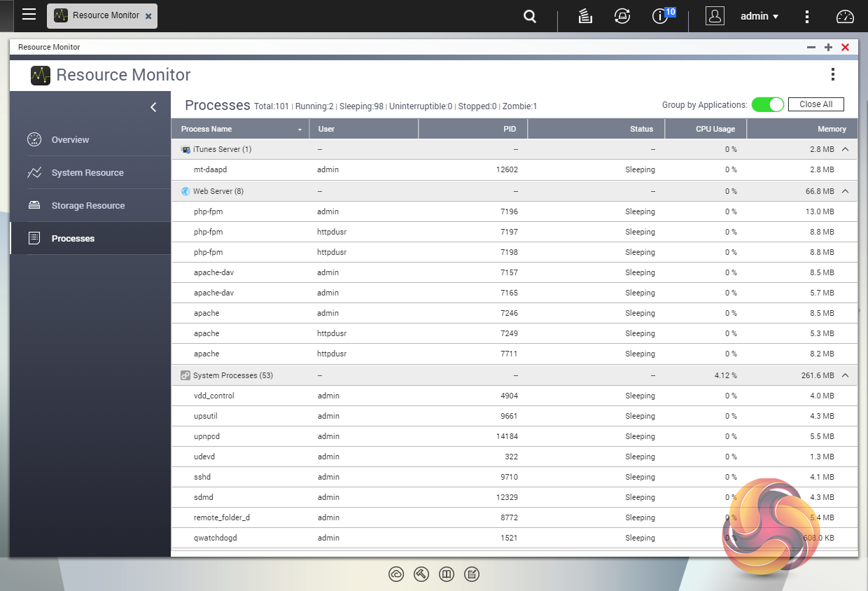The image size is (868, 591).
Task: Go to Overview section
Action: pyautogui.click(x=70, y=140)
